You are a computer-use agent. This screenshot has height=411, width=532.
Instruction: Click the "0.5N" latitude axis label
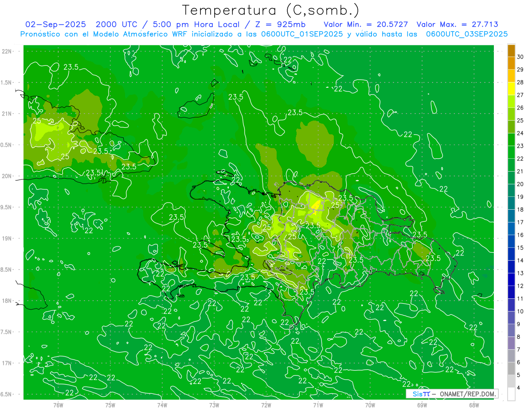[6, 145]
